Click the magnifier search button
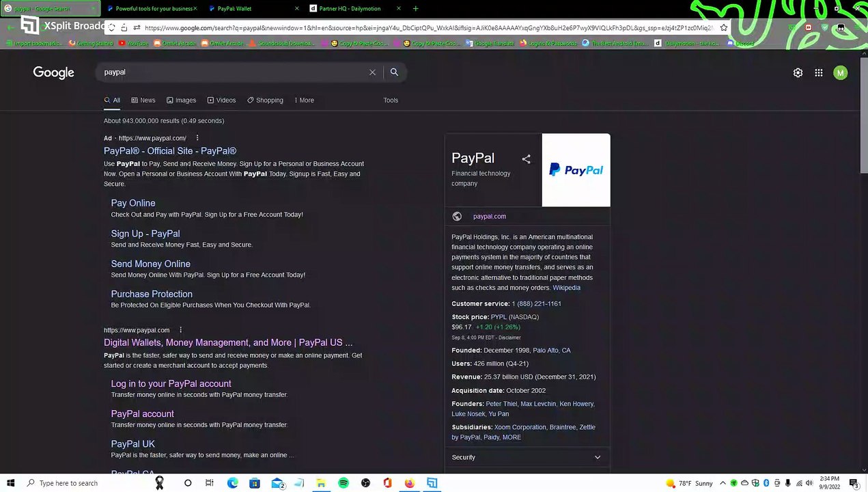The width and height of the screenshot is (868, 492). pyautogui.click(x=394, y=72)
